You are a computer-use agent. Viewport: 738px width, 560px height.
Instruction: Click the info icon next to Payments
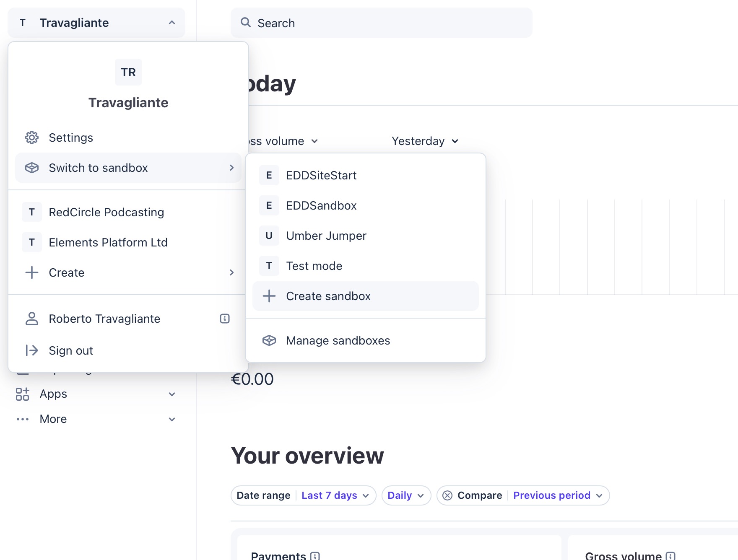tap(315, 556)
